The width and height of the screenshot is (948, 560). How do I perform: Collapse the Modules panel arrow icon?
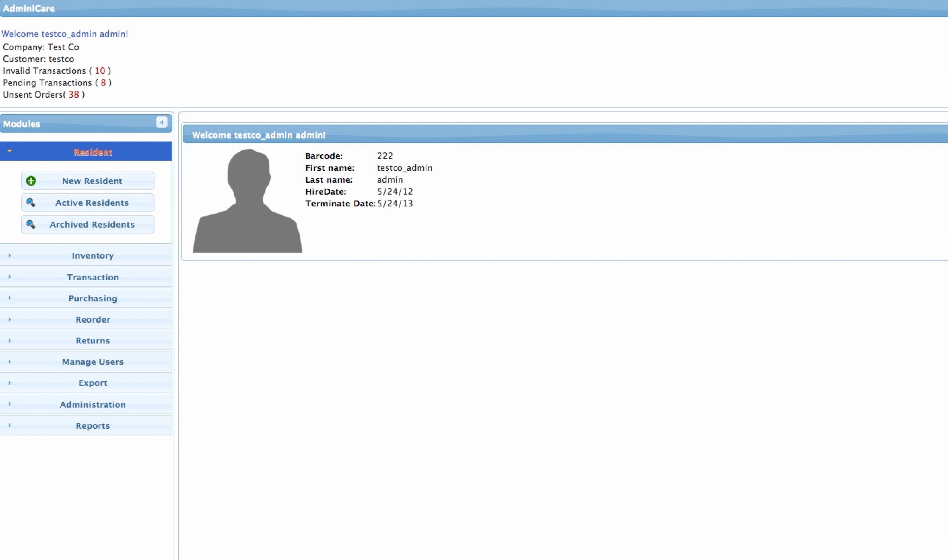162,122
